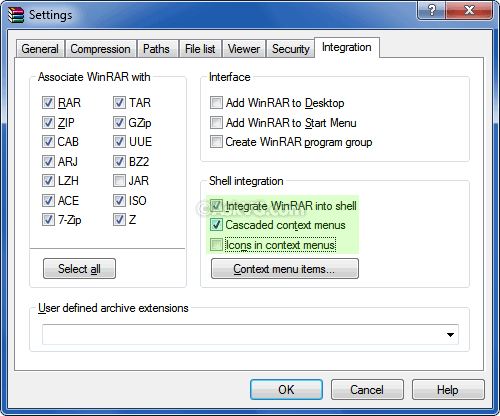Uncheck the 7-Zip association
Viewport: 500px width, 416px height.
tap(48, 220)
